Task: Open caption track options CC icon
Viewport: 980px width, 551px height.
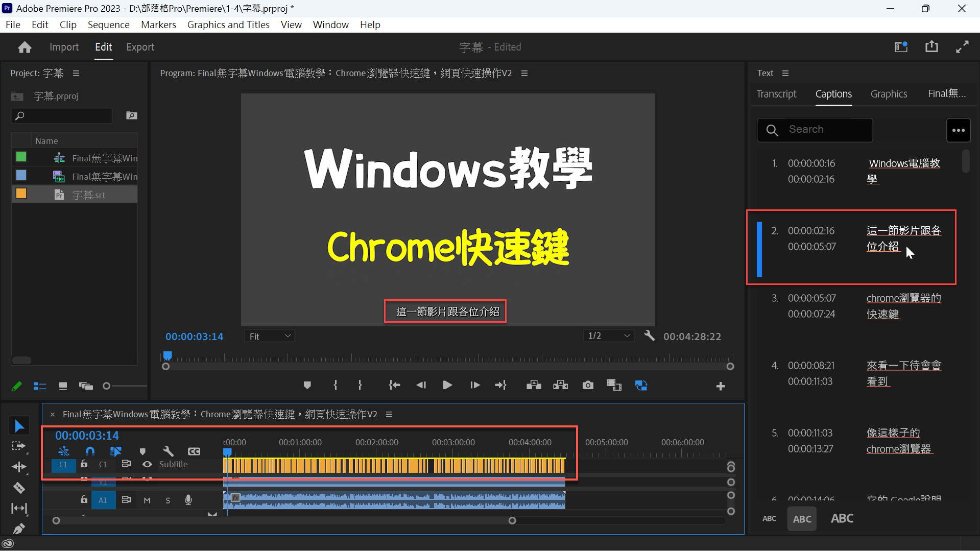Action: (194, 451)
